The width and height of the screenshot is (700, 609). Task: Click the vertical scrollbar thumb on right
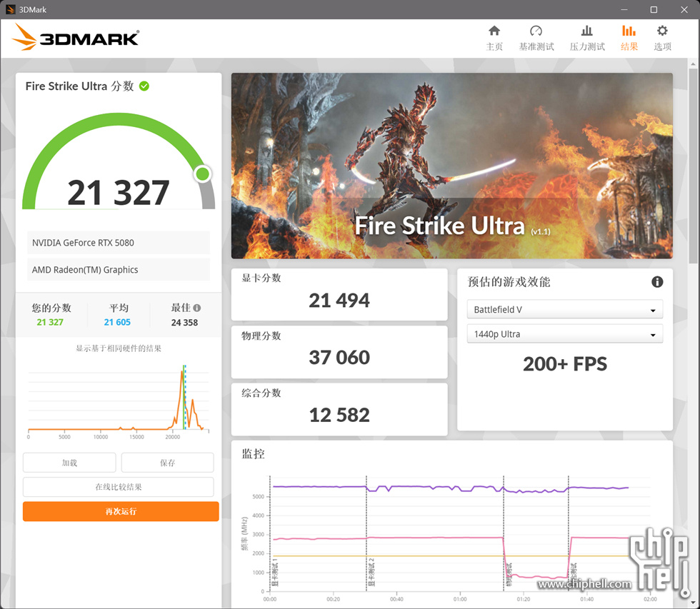click(x=693, y=165)
